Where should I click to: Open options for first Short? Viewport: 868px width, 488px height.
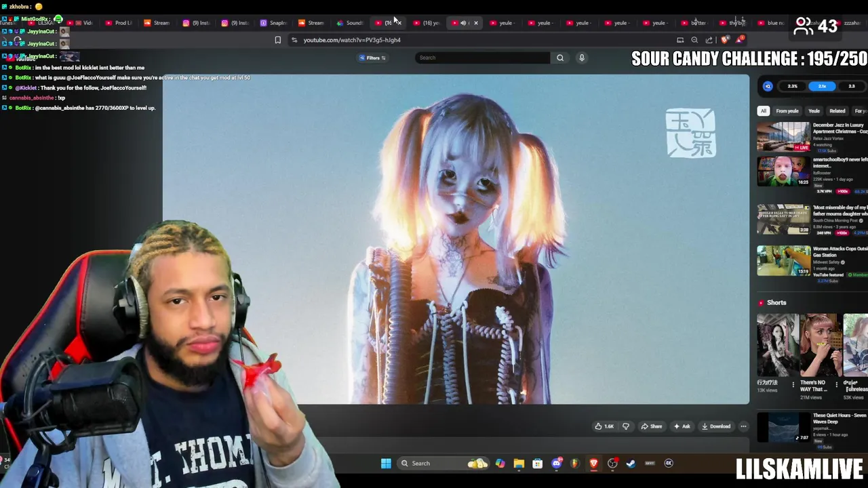point(793,385)
